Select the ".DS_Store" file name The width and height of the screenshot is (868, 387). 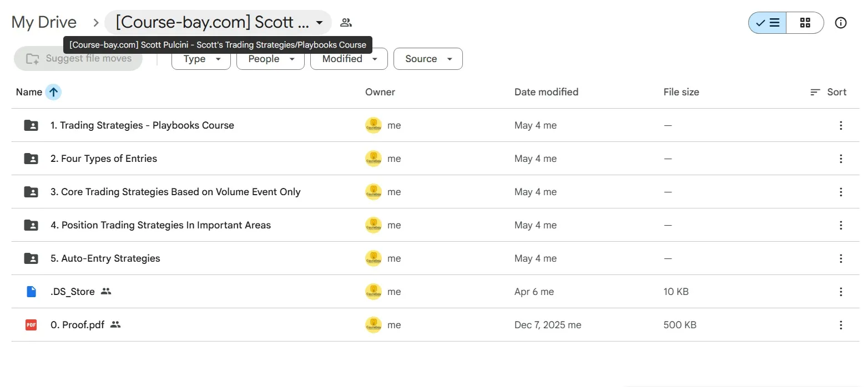(73, 292)
